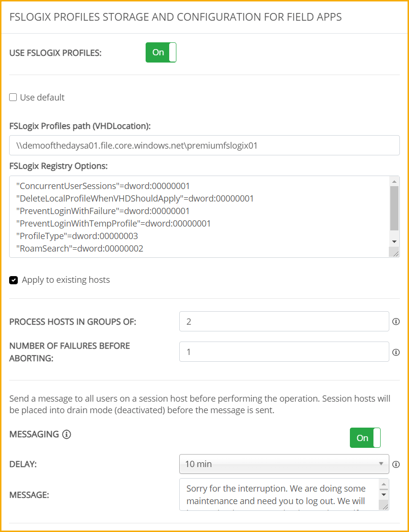Screen dimensions: 409x532
Task: Click the "ProfileType"=dword:00000003 line
Action: click(77, 236)
